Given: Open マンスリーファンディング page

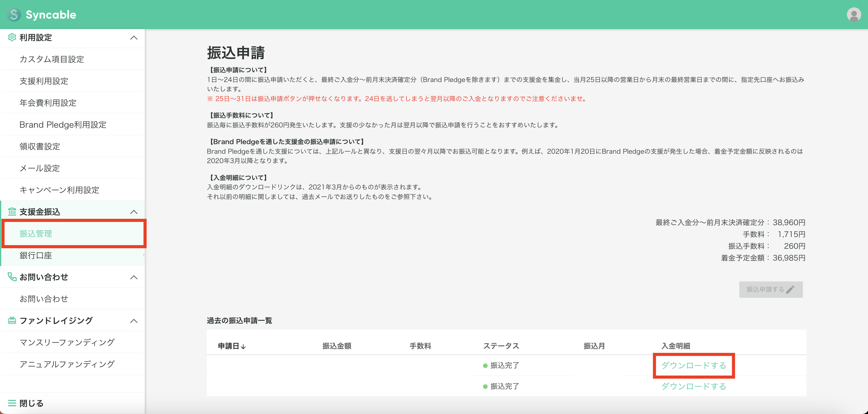Looking at the screenshot, I should pos(67,342).
